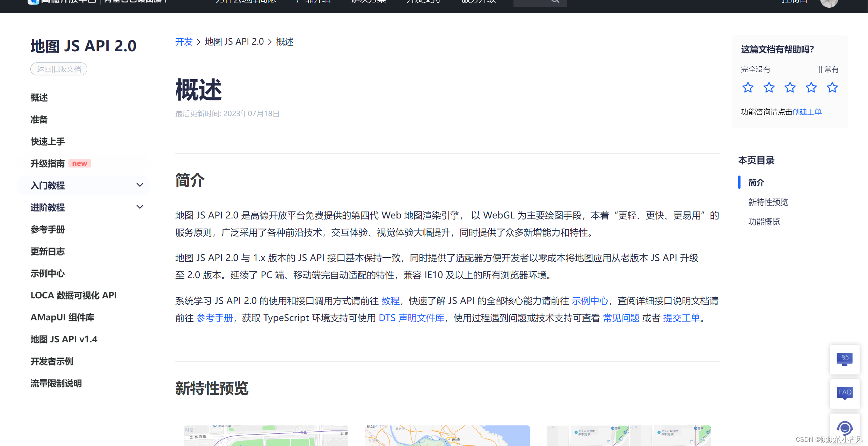868x446 pixels.
Task: Click the 返回旧版文档 button
Action: pyautogui.click(x=59, y=69)
